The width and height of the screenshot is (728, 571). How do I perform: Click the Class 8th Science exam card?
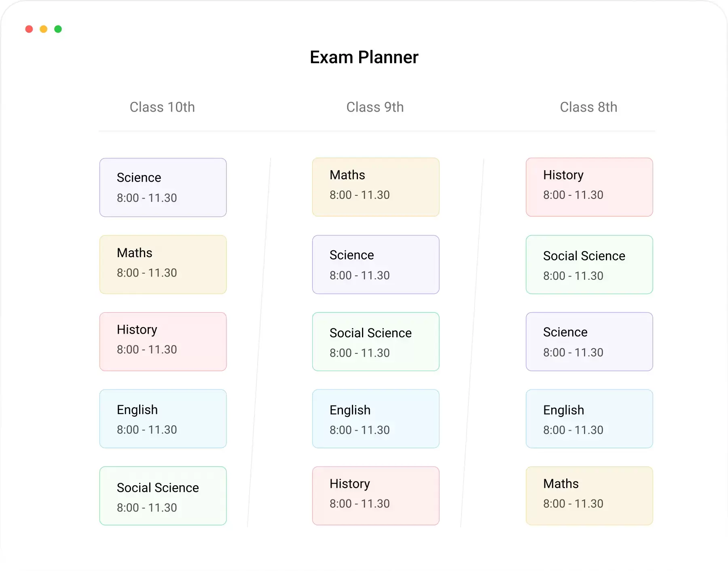pyautogui.click(x=589, y=342)
